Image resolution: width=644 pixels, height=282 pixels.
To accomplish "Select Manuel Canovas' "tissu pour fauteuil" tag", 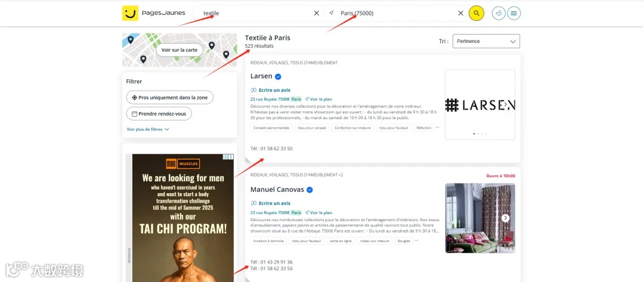I will (x=306, y=241).
